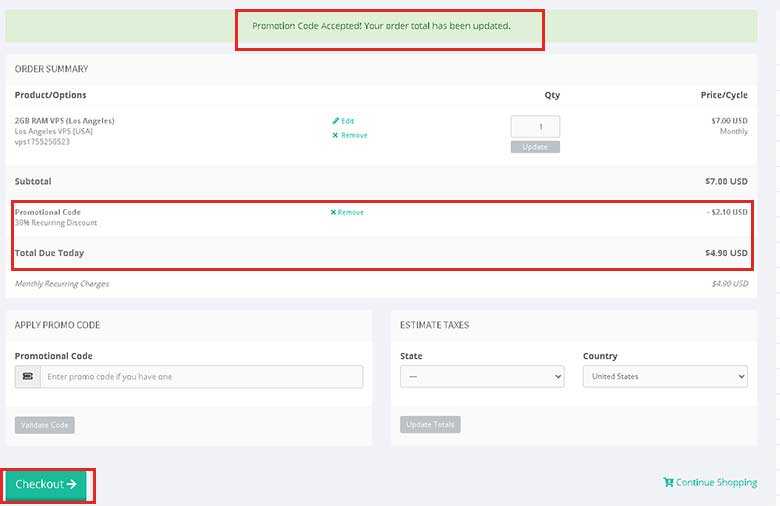Click the quantity input box
The width and height of the screenshot is (780, 506).
(x=535, y=127)
